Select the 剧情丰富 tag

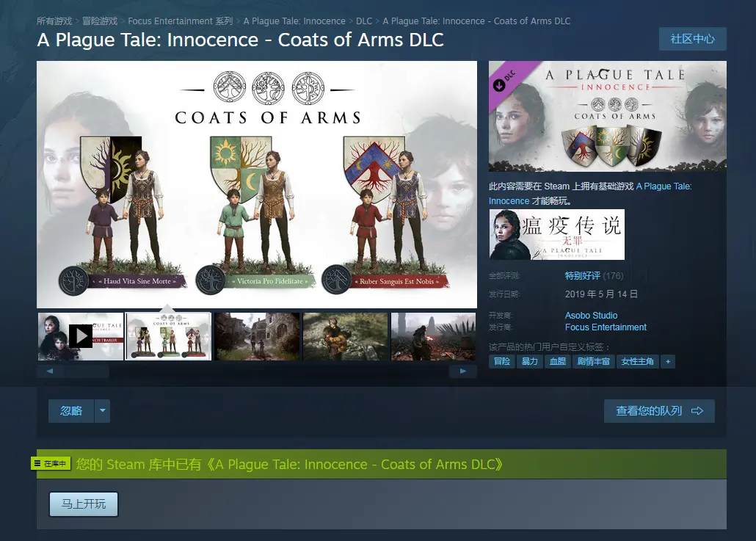tap(594, 362)
